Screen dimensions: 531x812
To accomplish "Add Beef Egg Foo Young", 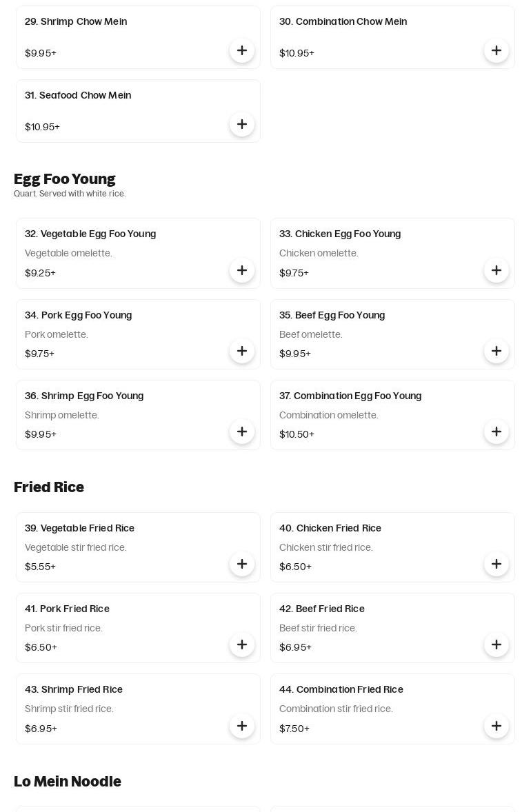I will (x=497, y=351).
